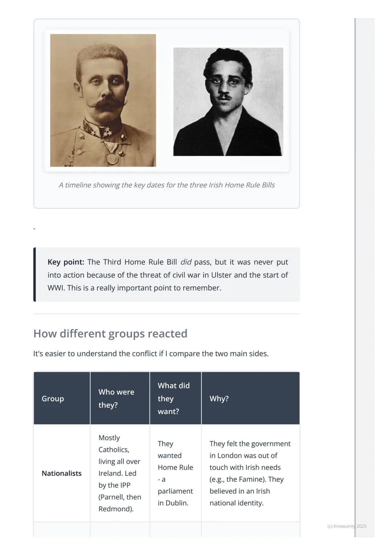Click the sepia portrait of the mustached man

point(103,100)
